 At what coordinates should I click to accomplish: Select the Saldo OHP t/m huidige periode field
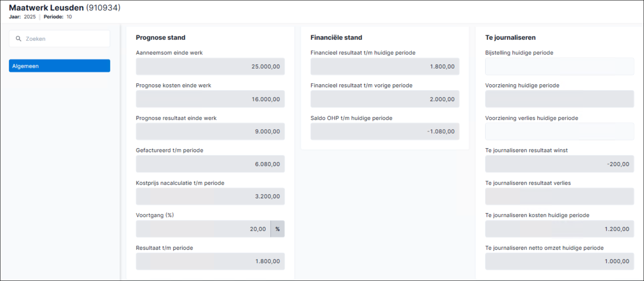click(385, 132)
